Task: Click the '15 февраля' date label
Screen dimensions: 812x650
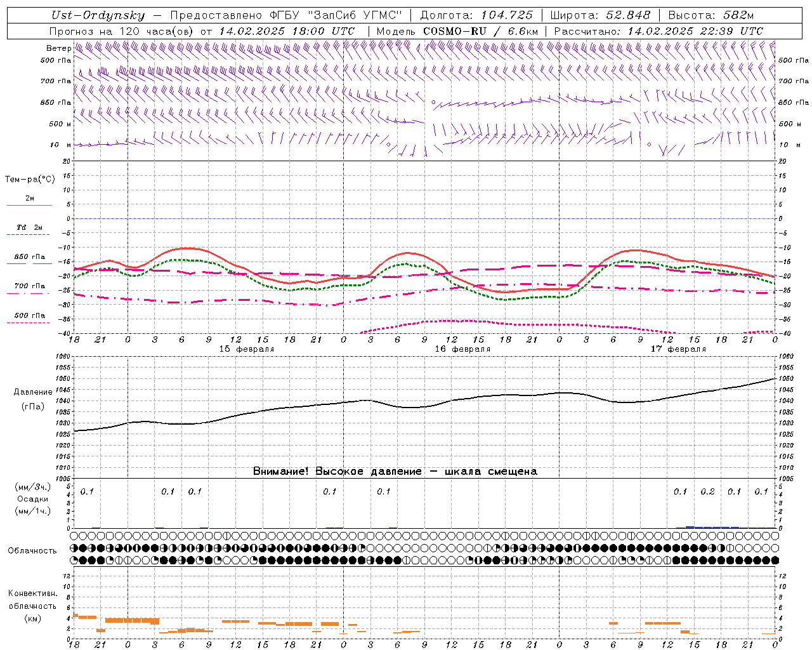Action: coord(247,349)
